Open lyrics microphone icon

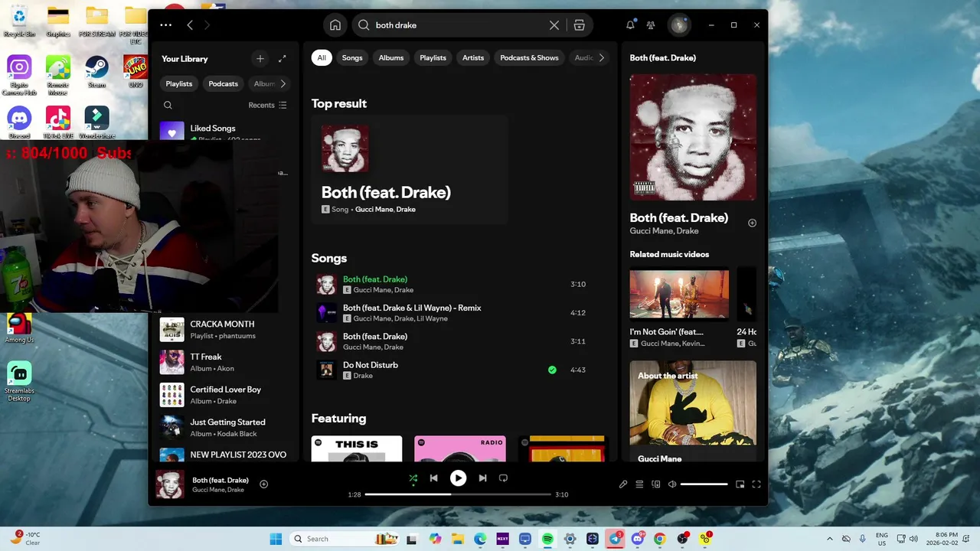tap(623, 484)
